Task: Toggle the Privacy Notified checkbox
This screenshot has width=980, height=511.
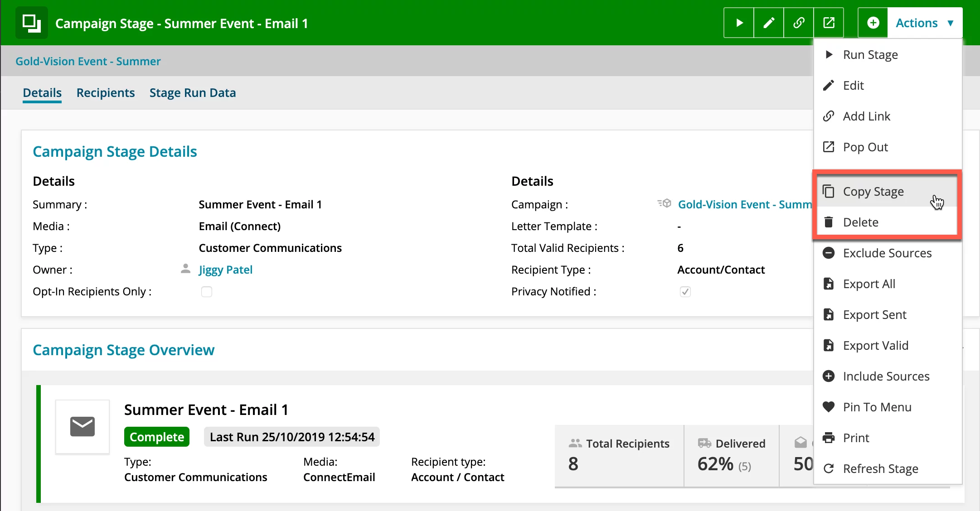Action: tap(685, 292)
